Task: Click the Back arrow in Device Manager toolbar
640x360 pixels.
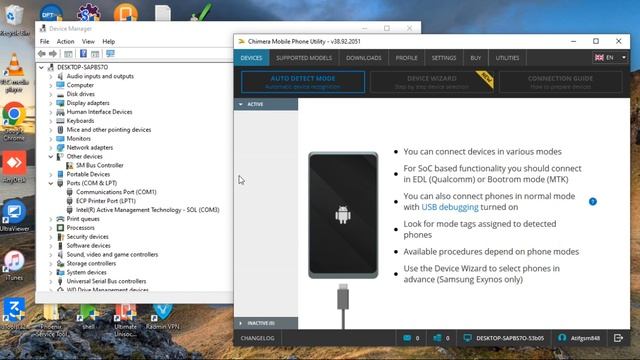Action: [x=42, y=54]
